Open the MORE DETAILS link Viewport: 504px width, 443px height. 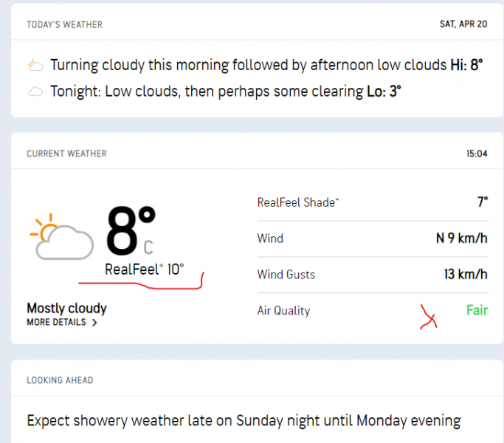pyautogui.click(x=57, y=323)
